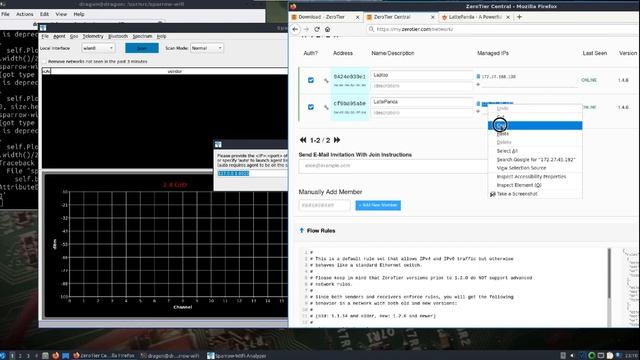640x360 pixels.
Task: Open Spectrum menu in Sparrow-WiFi
Action: pyautogui.click(x=142, y=36)
